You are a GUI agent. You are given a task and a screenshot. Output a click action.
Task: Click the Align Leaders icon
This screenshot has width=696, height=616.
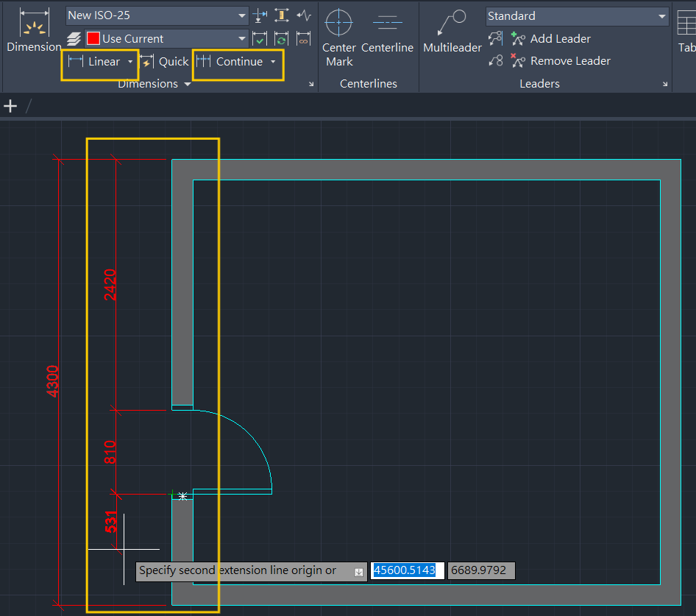point(496,39)
